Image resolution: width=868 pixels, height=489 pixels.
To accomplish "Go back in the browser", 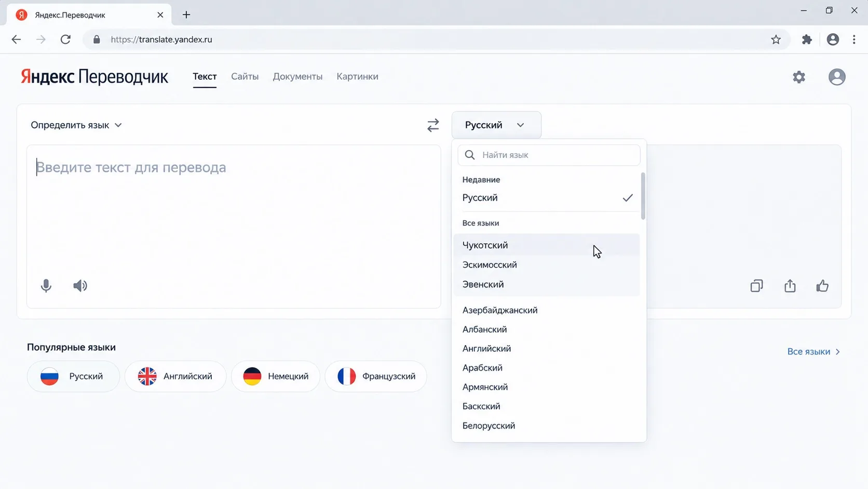I will [x=16, y=39].
